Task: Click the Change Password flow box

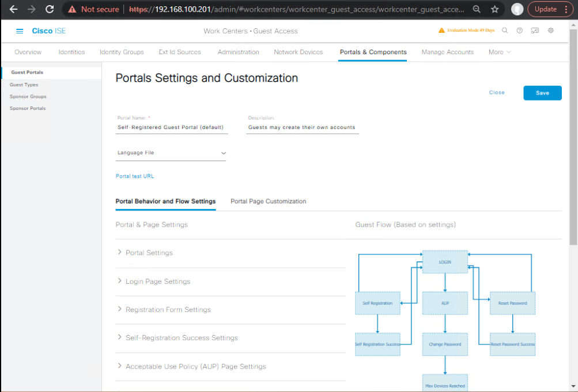Action: tap(445, 345)
